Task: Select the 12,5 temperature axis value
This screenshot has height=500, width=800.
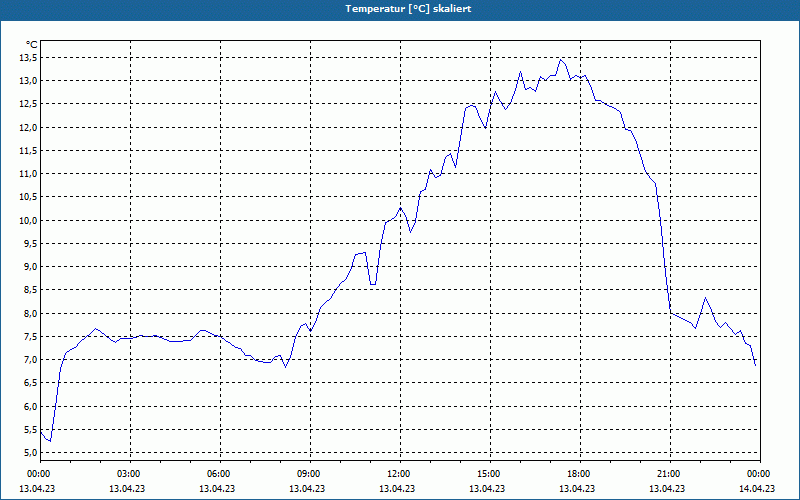Action: [x=29, y=104]
